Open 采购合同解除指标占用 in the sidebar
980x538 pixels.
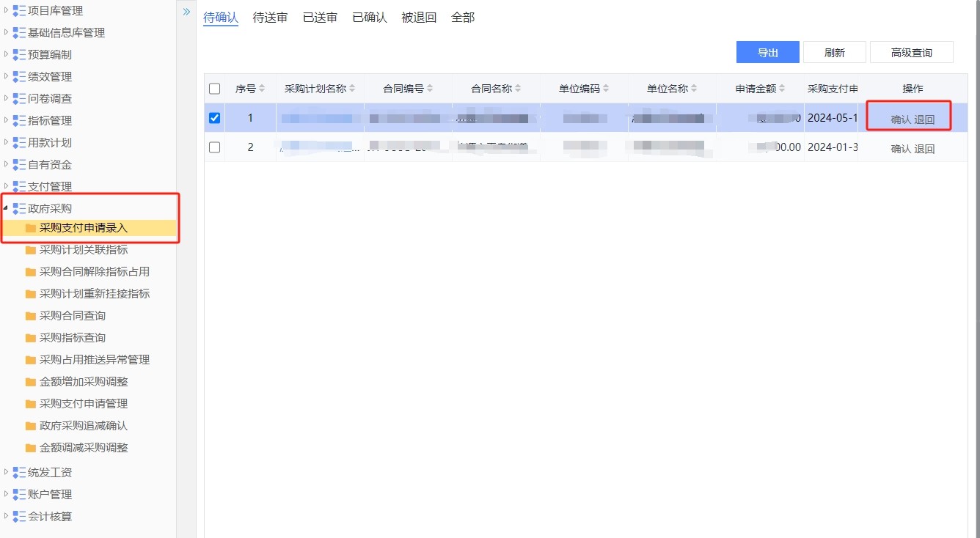95,272
